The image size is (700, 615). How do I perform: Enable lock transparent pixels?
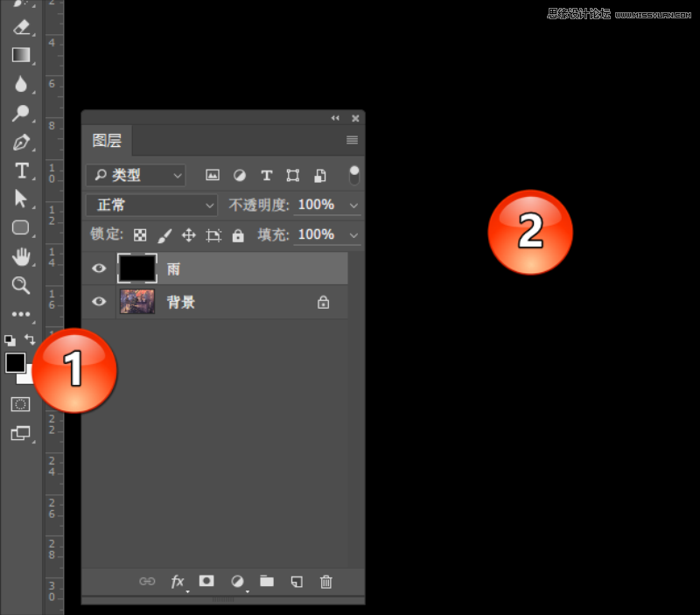tap(140, 234)
